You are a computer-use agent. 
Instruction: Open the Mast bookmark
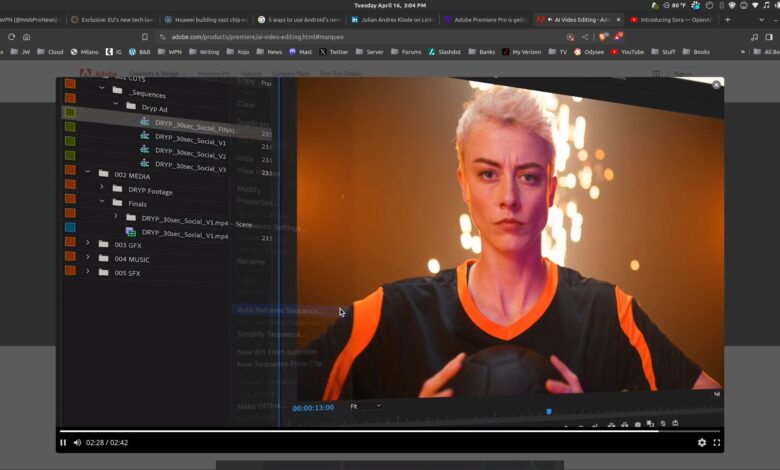(300, 52)
